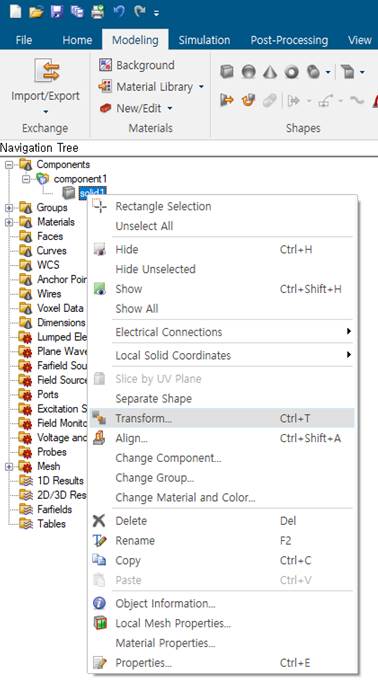Image resolution: width=378 pixels, height=681 pixels.
Task: Click the Undo arrow icon
Action: (119, 12)
